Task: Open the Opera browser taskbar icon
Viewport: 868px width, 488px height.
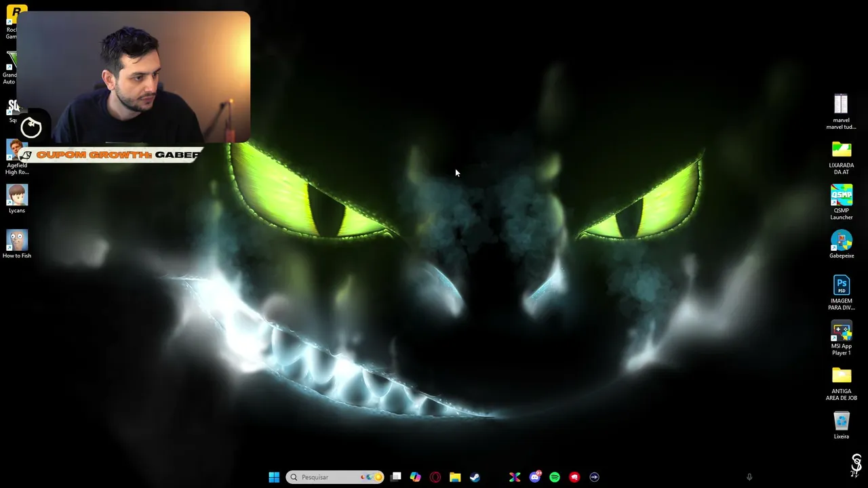Action: click(x=435, y=477)
